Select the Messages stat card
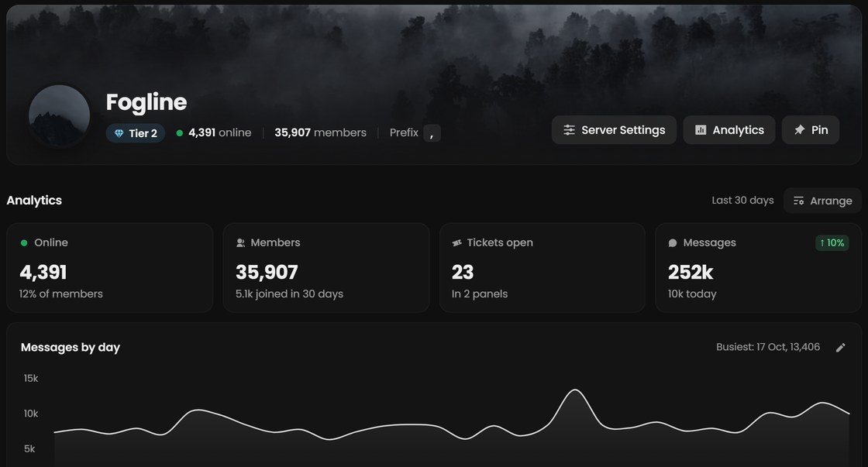 759,268
